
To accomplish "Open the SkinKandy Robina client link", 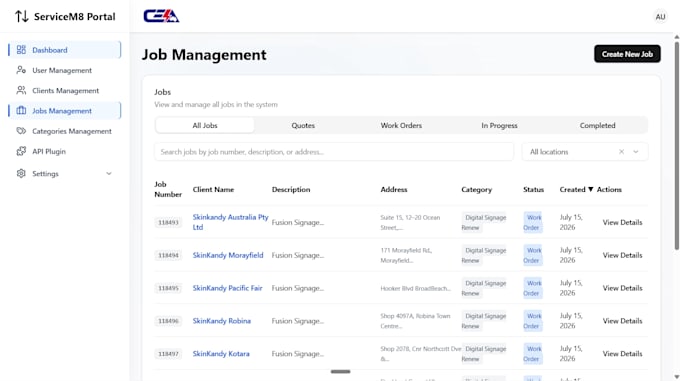I will pos(222,321).
